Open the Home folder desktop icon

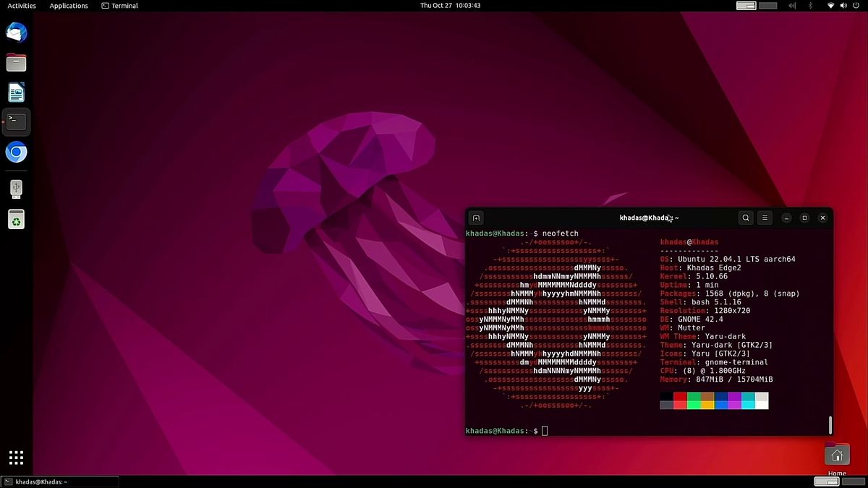click(837, 455)
